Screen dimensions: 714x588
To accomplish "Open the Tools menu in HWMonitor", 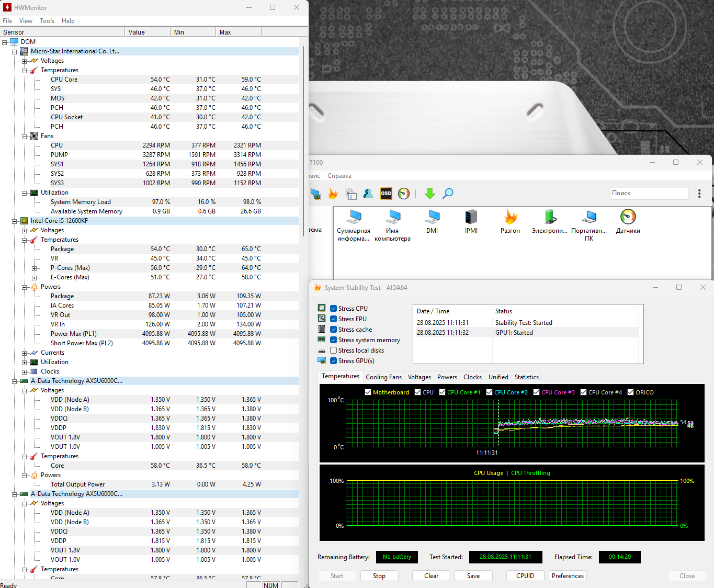I will tap(47, 21).
